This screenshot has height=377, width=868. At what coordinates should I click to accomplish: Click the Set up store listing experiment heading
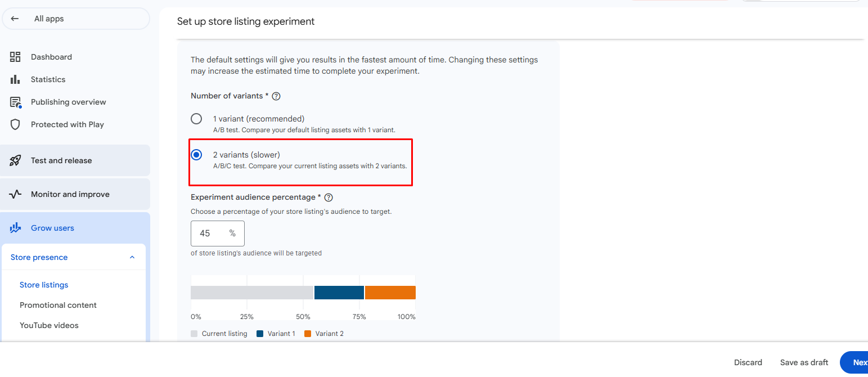(246, 21)
